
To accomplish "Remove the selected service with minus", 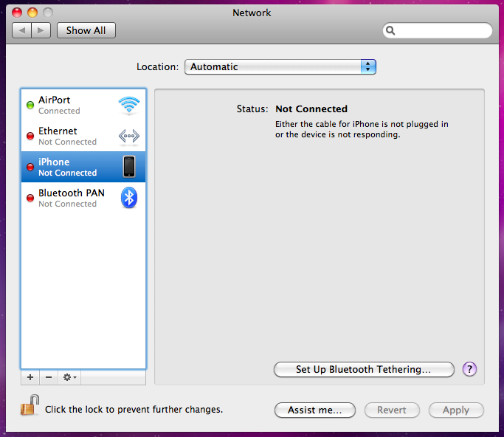I will 49,377.
